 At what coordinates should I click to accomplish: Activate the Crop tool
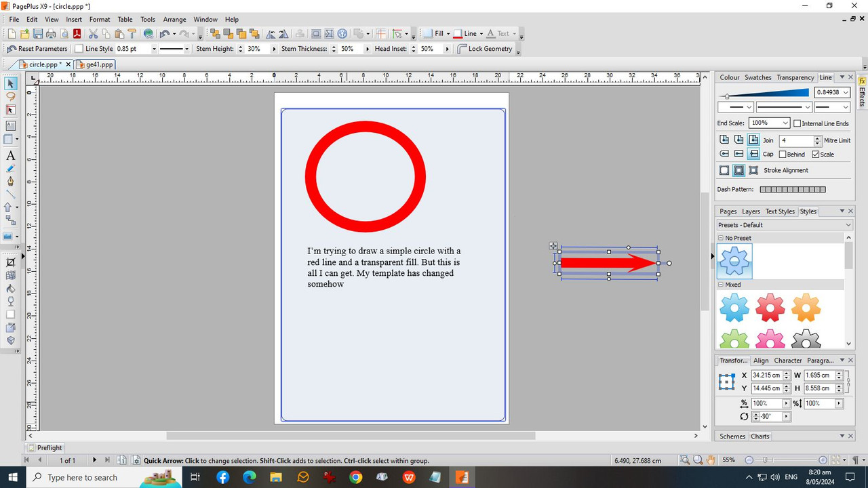click(x=11, y=262)
